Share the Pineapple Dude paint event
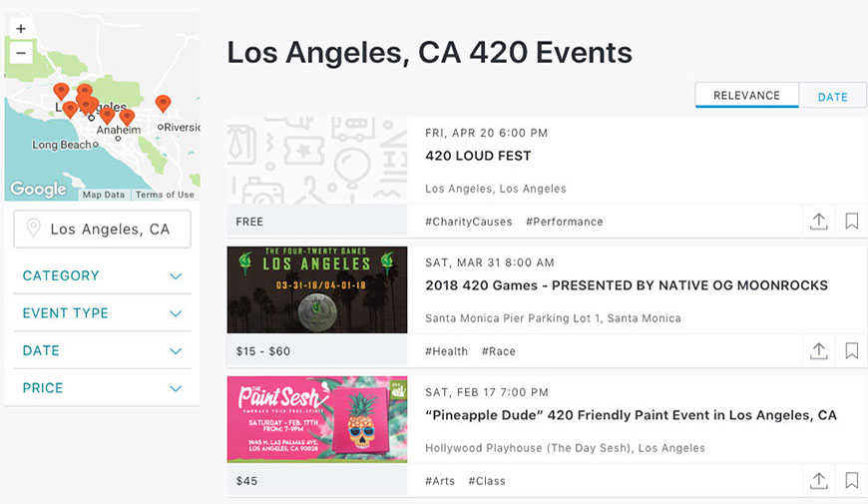Screen dimensions: 868x504 coord(819,481)
